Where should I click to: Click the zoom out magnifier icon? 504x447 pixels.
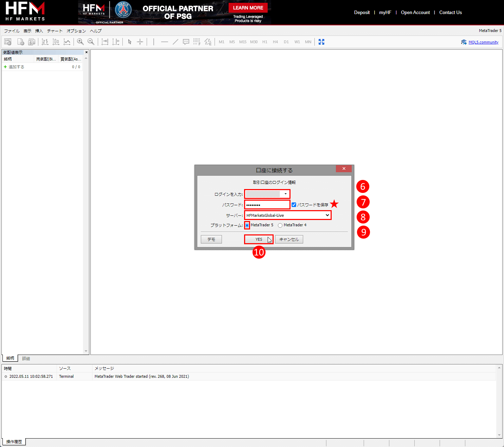[91, 42]
